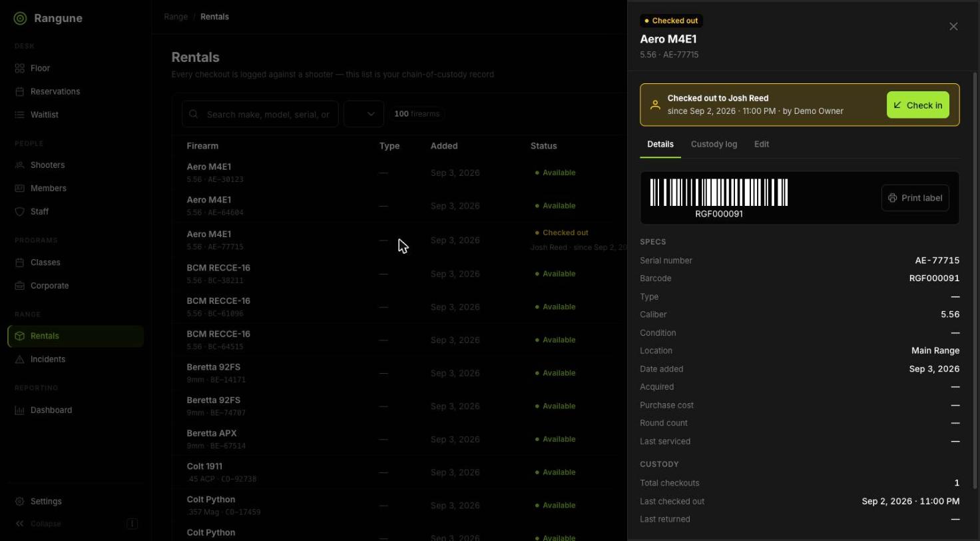
Task: Open Dashboard via its chart icon
Action: (x=20, y=410)
